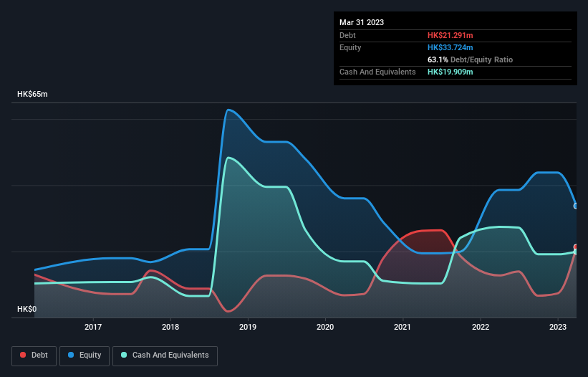Click Cash And Equivalents tooltip label

tap(377, 72)
